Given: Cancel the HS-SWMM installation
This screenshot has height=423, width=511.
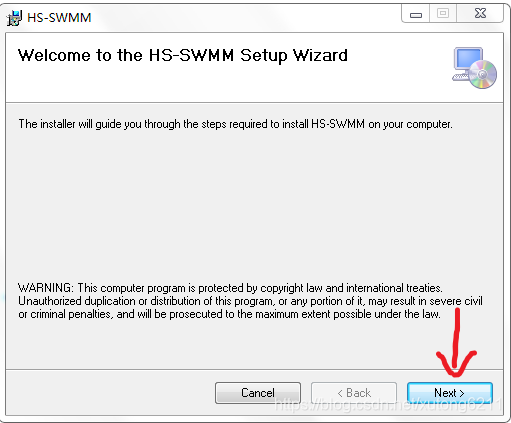Looking at the screenshot, I should pyautogui.click(x=258, y=393).
